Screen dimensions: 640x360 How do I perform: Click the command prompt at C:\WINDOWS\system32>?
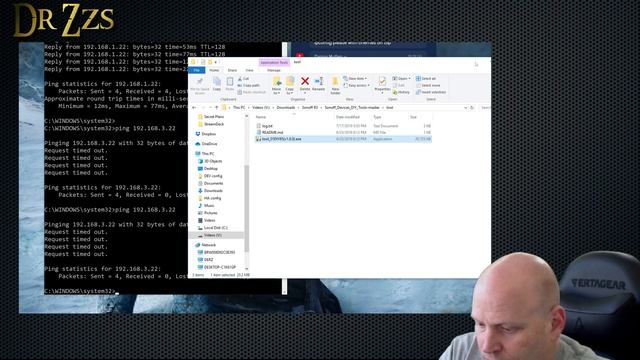pos(80,291)
